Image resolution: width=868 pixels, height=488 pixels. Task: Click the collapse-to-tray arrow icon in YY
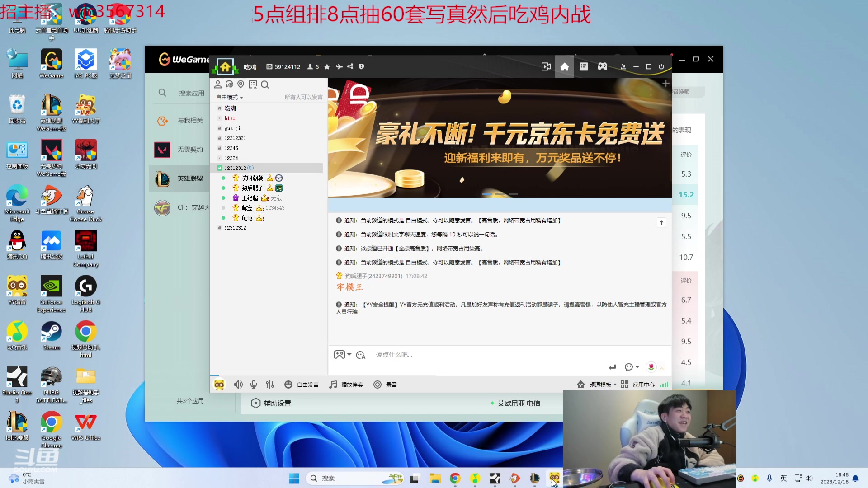coord(623,67)
